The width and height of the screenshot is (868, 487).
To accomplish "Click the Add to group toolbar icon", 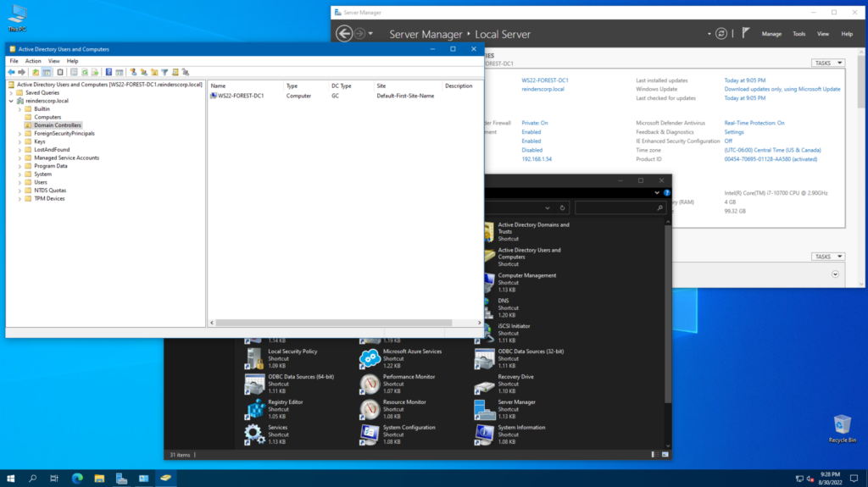I will click(186, 72).
